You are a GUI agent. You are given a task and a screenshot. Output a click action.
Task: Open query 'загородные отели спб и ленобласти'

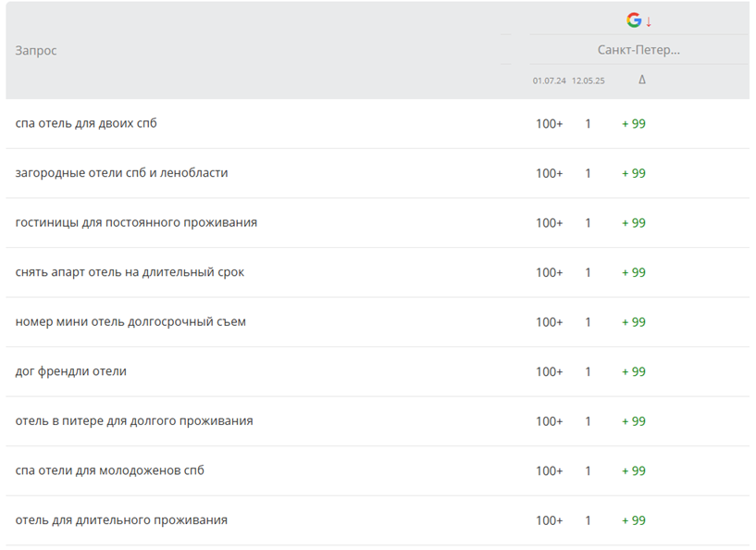click(x=121, y=173)
